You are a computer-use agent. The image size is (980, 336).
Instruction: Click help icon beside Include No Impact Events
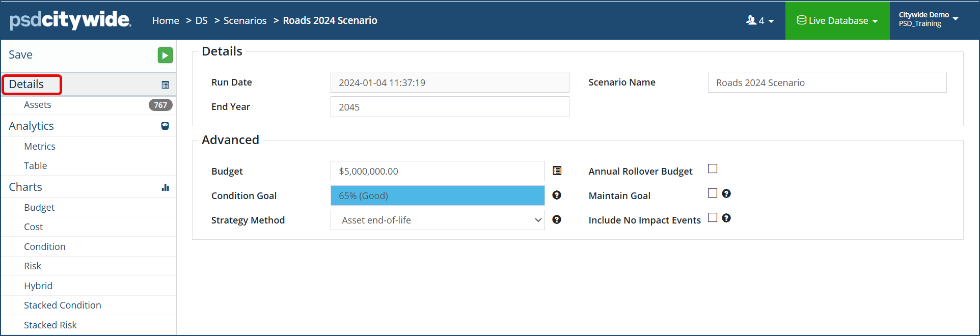726,218
